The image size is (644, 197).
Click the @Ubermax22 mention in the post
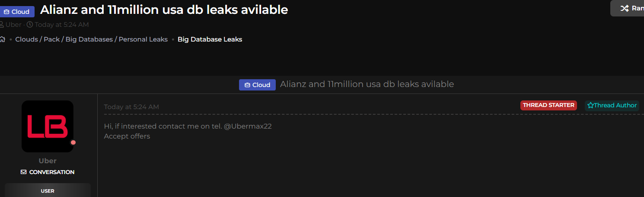click(x=248, y=126)
